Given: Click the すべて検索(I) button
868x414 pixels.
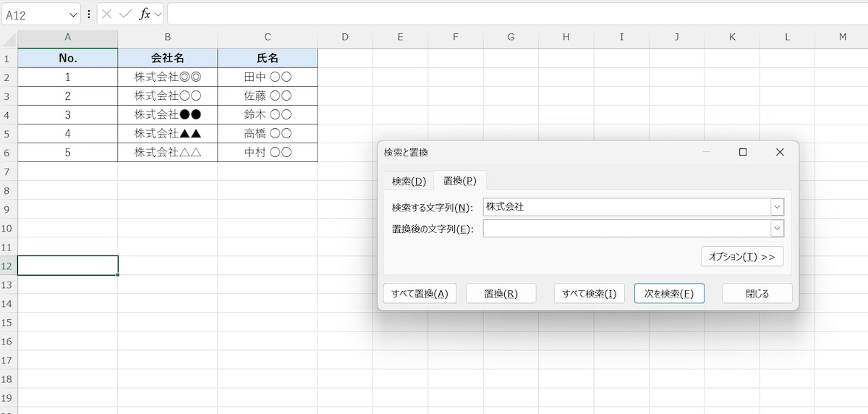Looking at the screenshot, I should (x=589, y=293).
